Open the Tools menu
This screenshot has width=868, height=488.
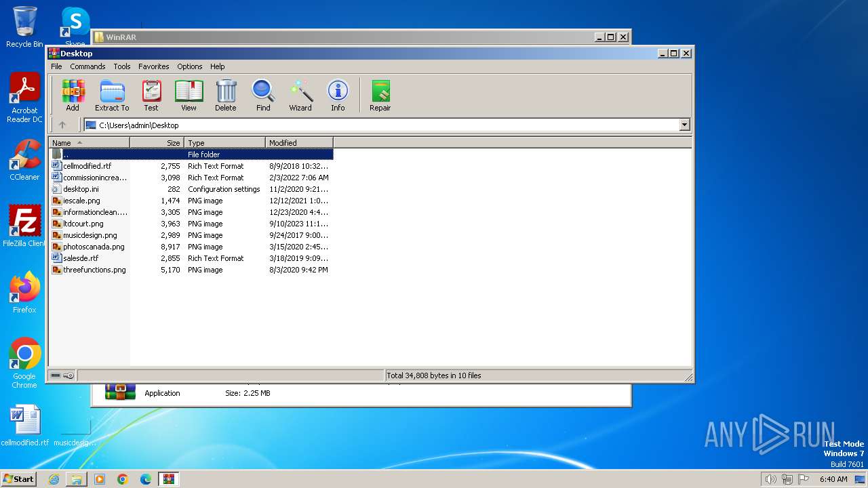pyautogui.click(x=122, y=66)
